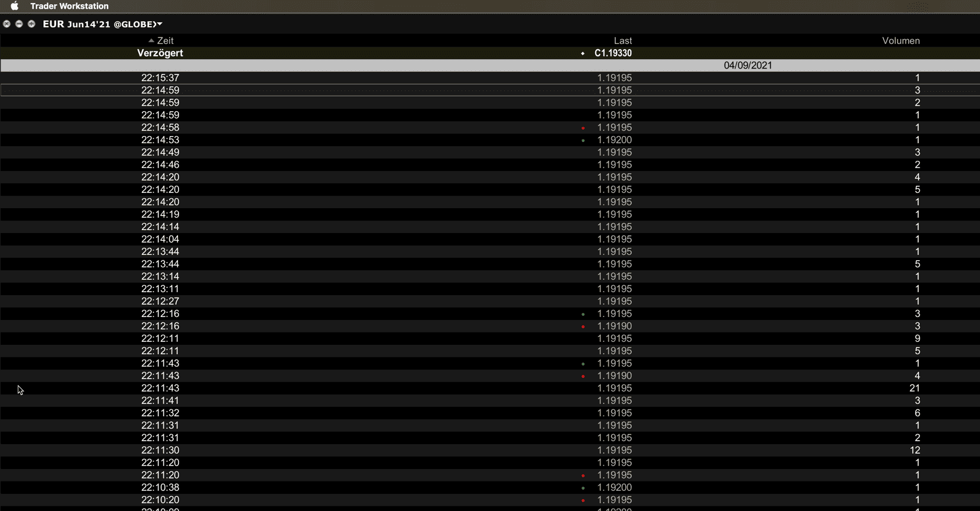
Task: Select the 04/09/2021 date separator row
Action: click(748, 66)
